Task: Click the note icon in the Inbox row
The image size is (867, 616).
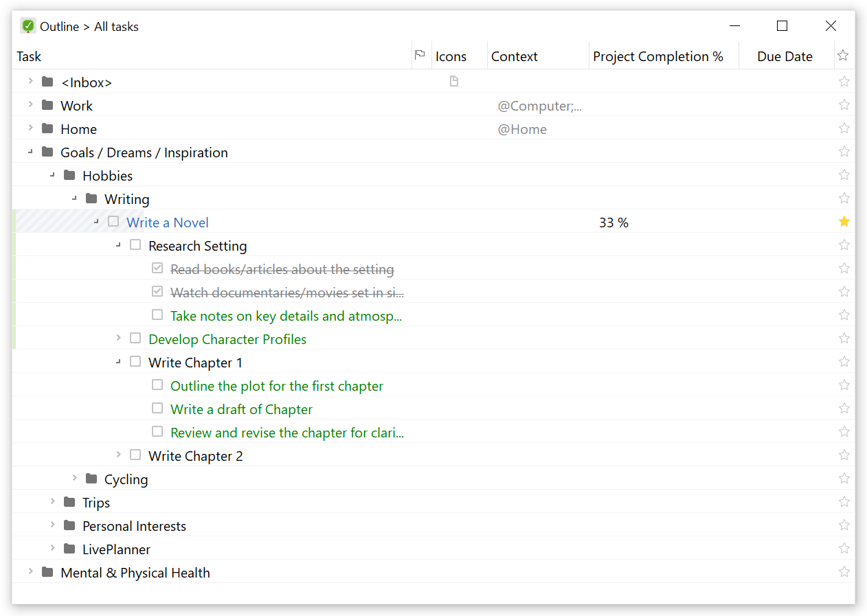Action: 454,81
